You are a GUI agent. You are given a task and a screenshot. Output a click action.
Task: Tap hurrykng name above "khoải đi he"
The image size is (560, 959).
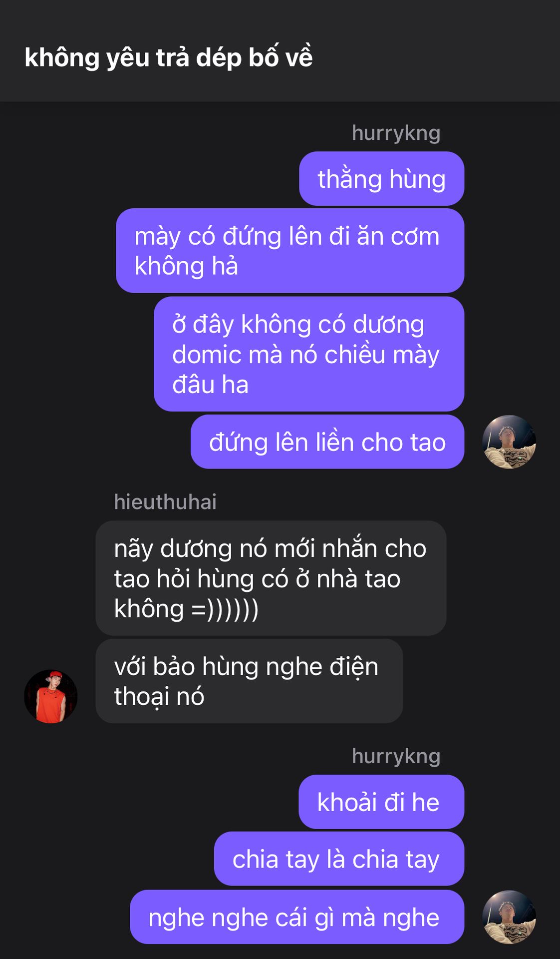(396, 756)
